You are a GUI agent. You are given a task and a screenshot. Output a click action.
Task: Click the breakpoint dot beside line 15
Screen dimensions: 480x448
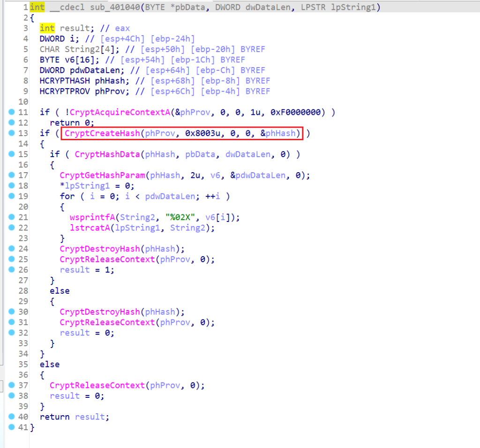click(x=12, y=154)
